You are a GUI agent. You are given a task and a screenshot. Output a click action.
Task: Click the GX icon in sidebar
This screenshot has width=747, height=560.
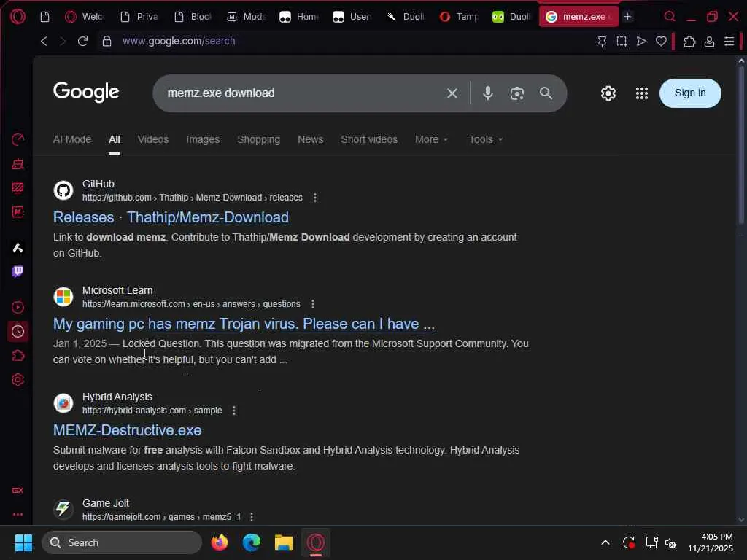[x=18, y=491]
